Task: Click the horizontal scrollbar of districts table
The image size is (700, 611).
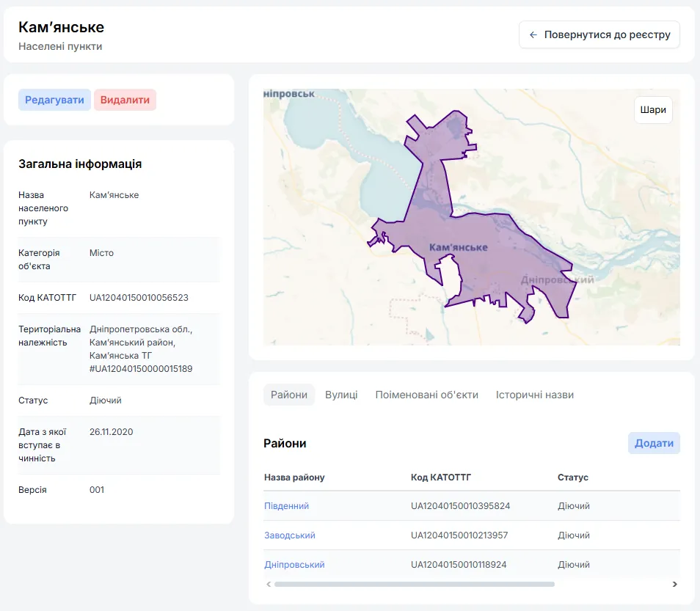Action: 415,584
